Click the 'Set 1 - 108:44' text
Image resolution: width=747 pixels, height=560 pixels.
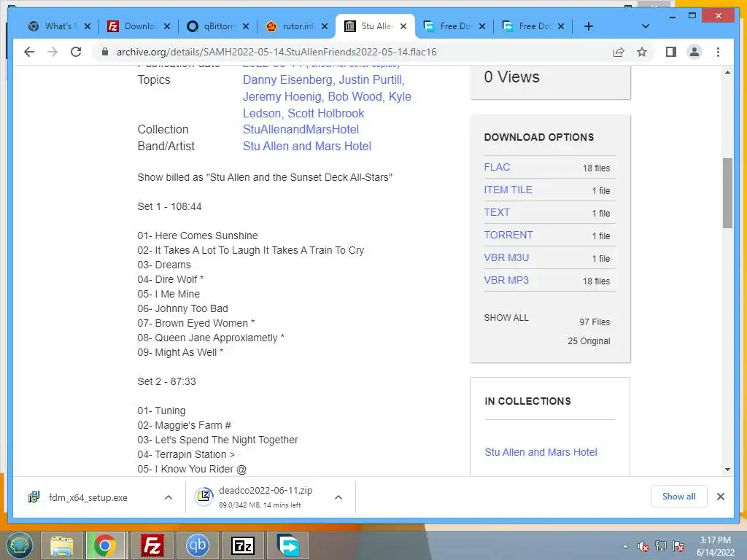pyautogui.click(x=169, y=206)
